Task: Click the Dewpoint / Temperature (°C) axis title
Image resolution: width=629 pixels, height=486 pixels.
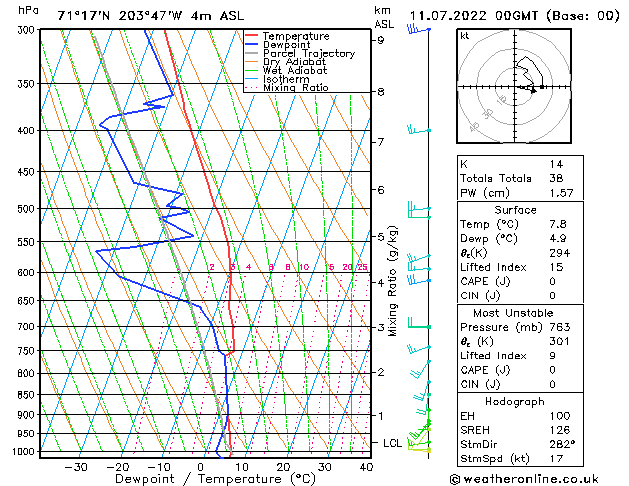Action: (x=215, y=479)
